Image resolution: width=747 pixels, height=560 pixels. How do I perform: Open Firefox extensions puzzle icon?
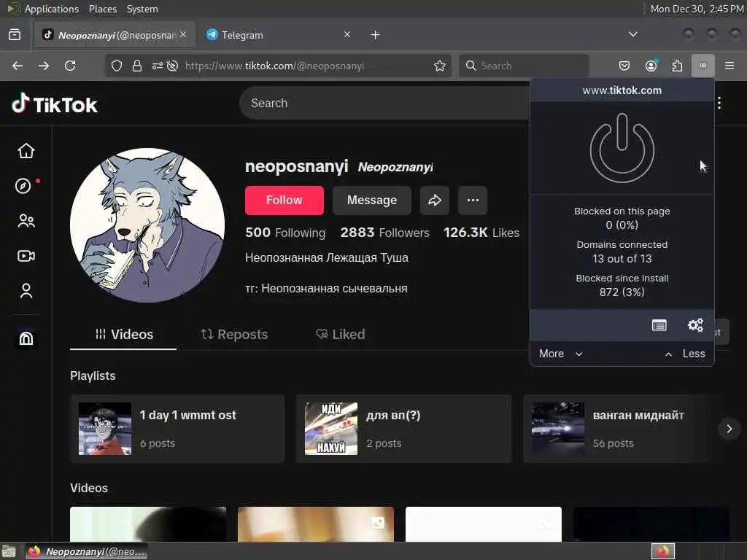[677, 66]
